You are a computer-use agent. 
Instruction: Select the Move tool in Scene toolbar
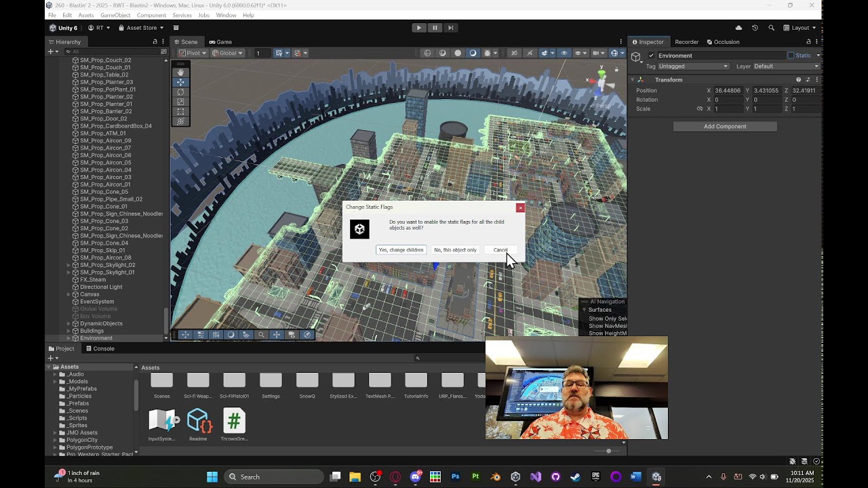180,82
